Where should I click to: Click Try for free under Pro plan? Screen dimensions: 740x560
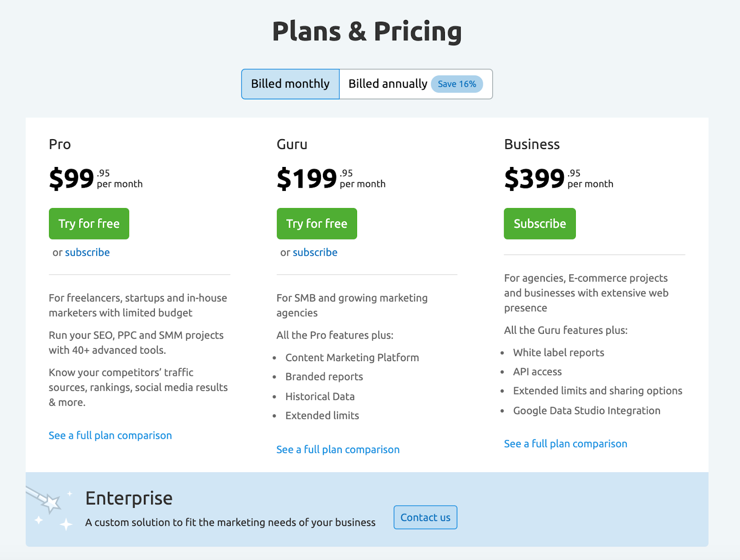click(x=89, y=224)
